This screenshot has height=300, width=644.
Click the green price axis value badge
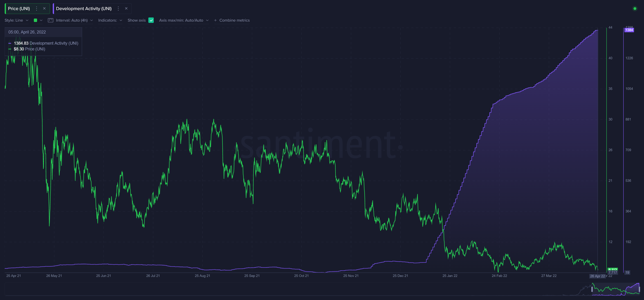[612, 270]
